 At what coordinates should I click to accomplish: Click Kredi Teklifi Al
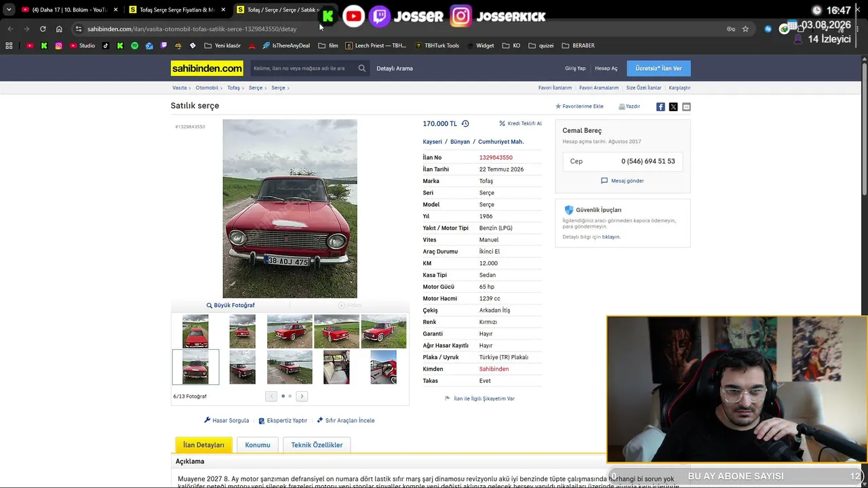tap(521, 123)
